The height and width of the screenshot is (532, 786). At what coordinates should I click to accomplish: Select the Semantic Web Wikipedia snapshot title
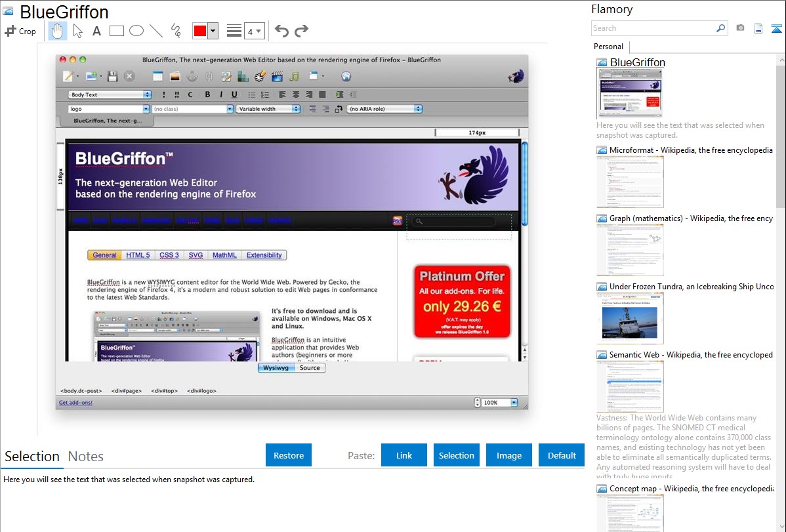692,355
